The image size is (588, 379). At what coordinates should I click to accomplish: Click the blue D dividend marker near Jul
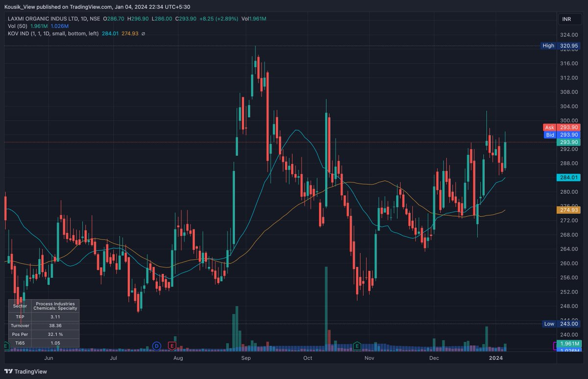pyautogui.click(x=157, y=346)
